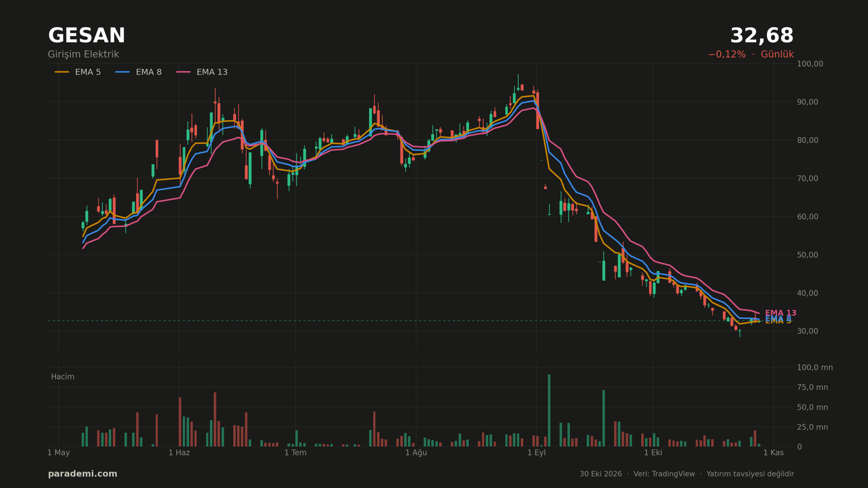Click the 30 Eki 2026 footer date
This screenshot has width=868, height=488.
click(601, 474)
